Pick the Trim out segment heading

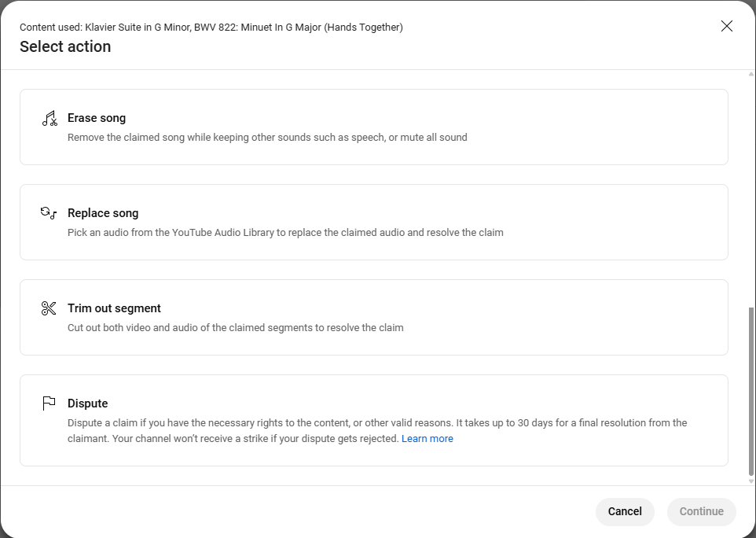(114, 308)
